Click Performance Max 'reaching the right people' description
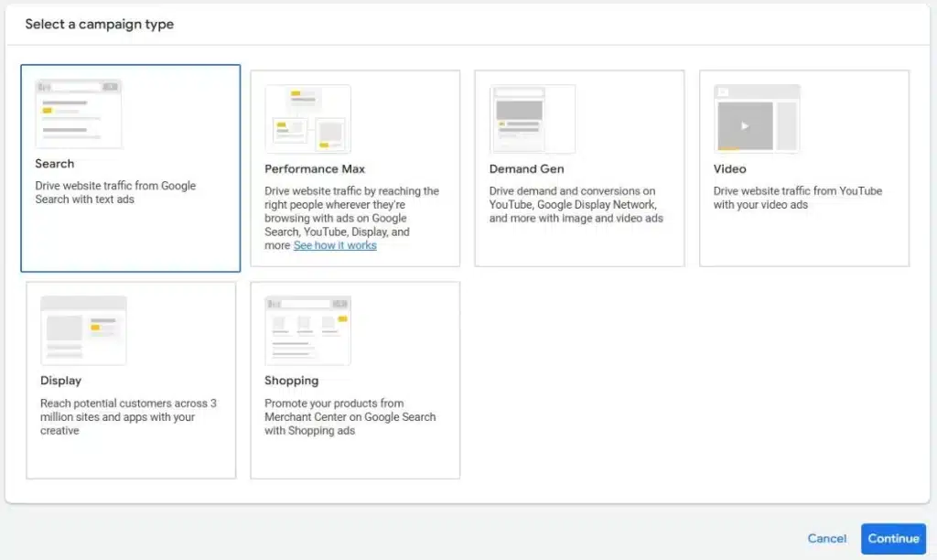This screenshot has width=937, height=560. (x=352, y=218)
